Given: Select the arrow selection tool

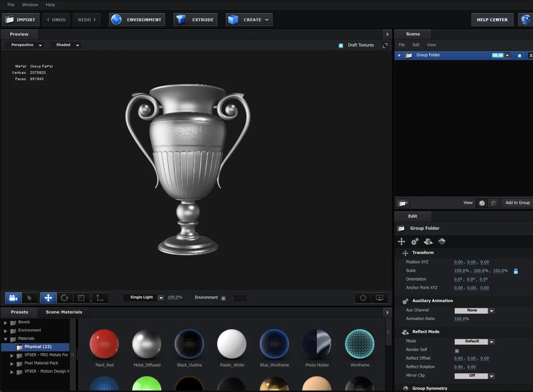Looking at the screenshot, I should pos(30,298).
